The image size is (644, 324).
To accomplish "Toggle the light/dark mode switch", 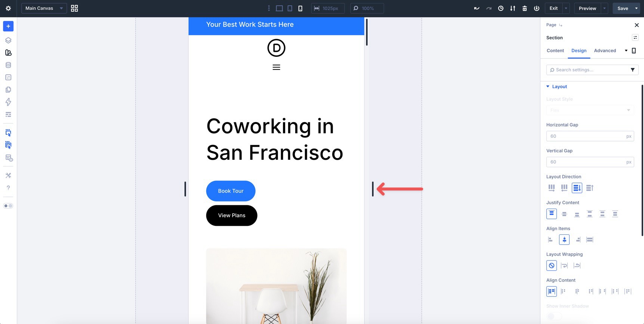I will 8,206.
